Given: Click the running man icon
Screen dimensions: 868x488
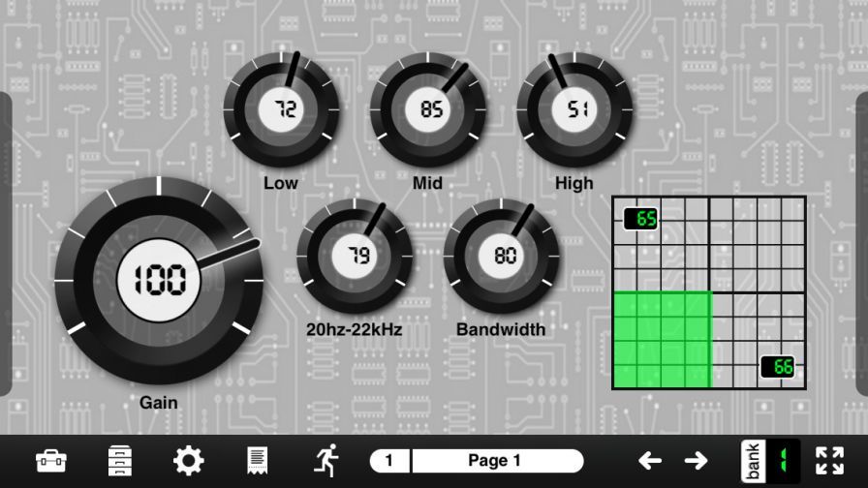Looking at the screenshot, I should [325, 461].
